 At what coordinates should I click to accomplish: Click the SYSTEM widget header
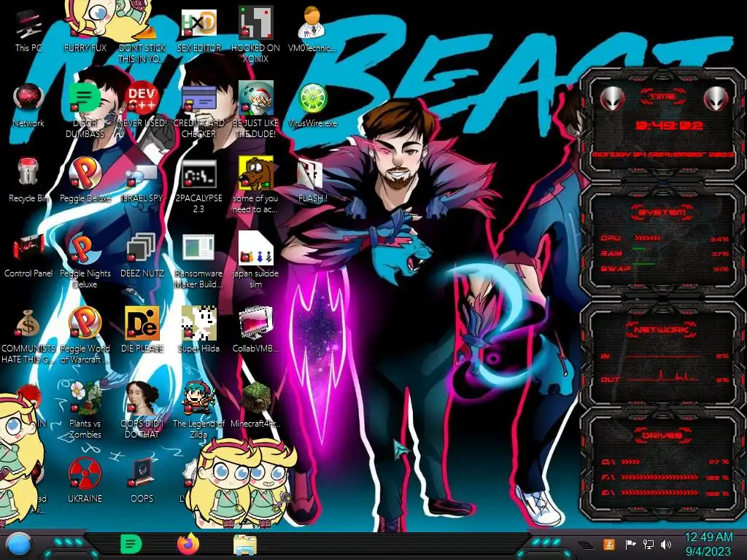[x=662, y=212]
